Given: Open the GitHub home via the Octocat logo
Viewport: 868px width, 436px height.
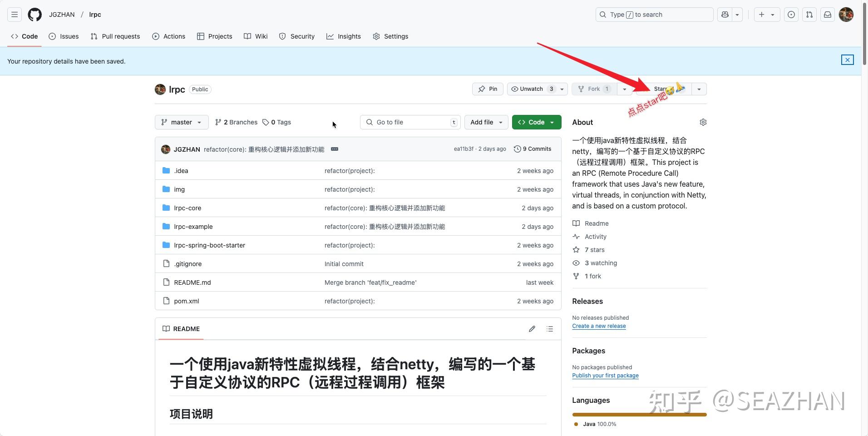Looking at the screenshot, I should 35,14.
